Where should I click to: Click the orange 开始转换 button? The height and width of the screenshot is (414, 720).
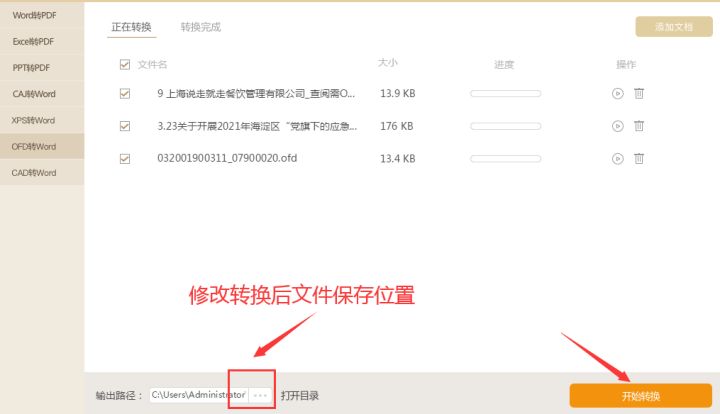pos(641,396)
